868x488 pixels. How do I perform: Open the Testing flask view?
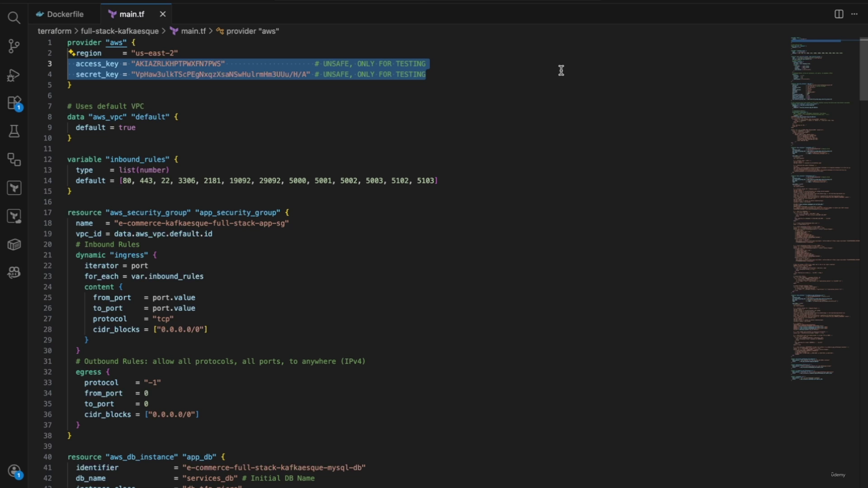click(x=14, y=131)
